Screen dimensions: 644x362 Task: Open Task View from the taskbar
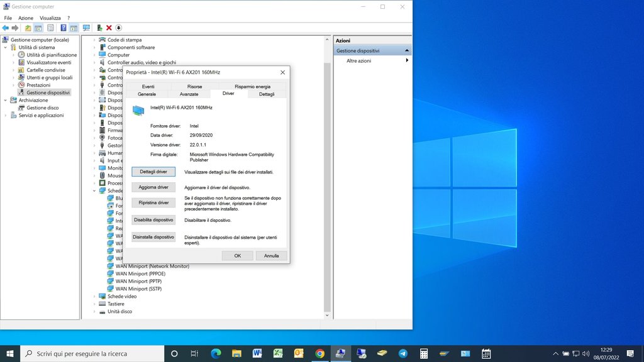tap(195, 353)
